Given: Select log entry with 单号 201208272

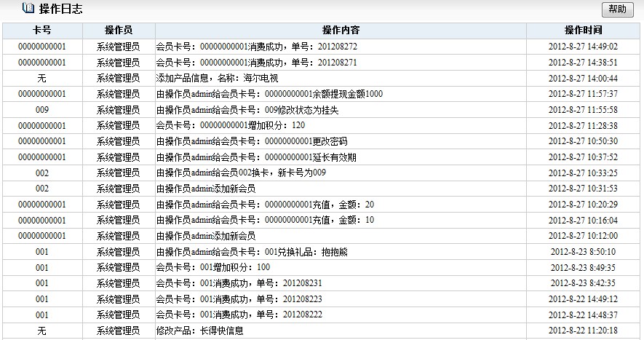Looking at the screenshot, I should click(257, 47).
